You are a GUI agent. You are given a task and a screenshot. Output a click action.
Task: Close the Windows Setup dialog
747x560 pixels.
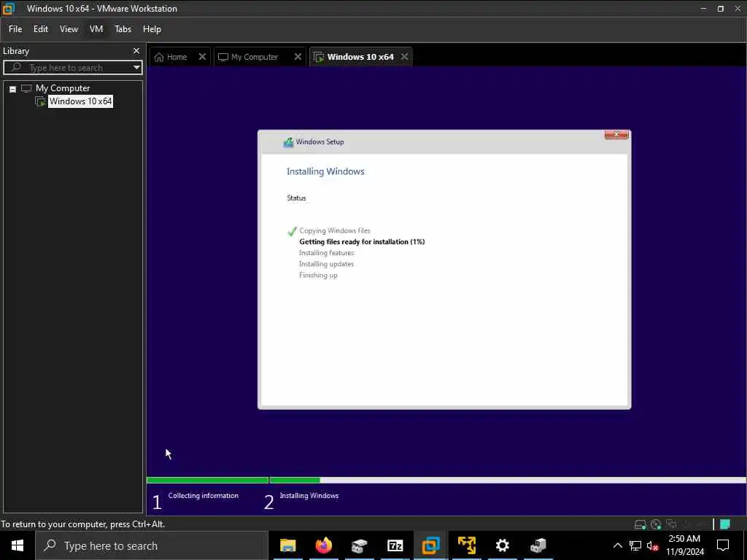click(x=616, y=135)
